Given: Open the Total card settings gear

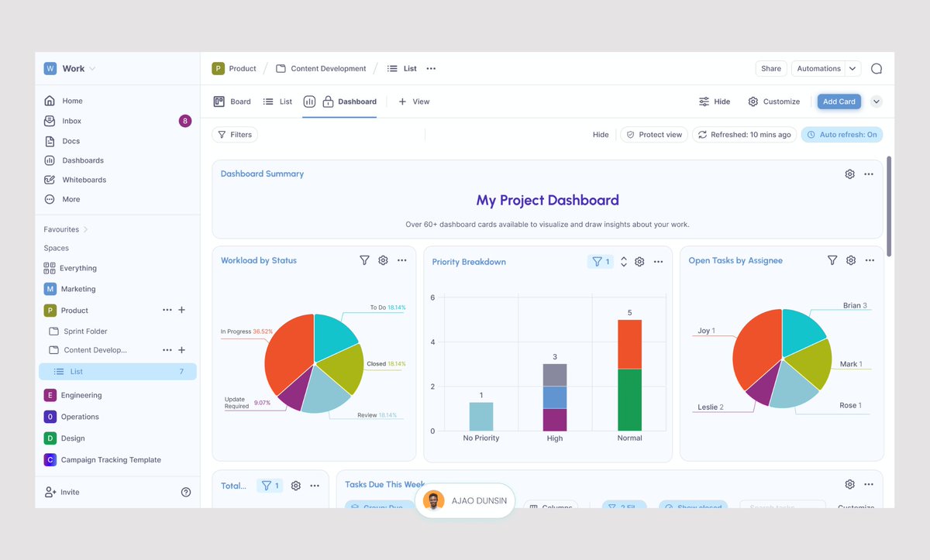Looking at the screenshot, I should point(296,486).
